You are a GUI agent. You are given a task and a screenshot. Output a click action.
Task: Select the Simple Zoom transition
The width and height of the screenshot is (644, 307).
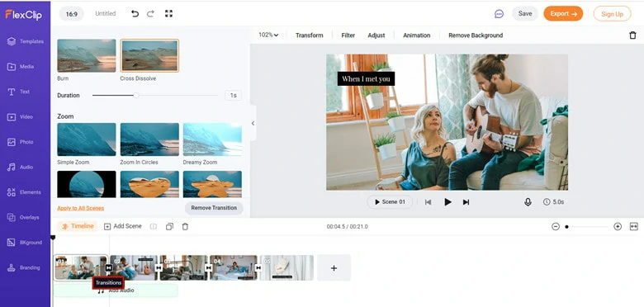pyautogui.click(x=86, y=139)
